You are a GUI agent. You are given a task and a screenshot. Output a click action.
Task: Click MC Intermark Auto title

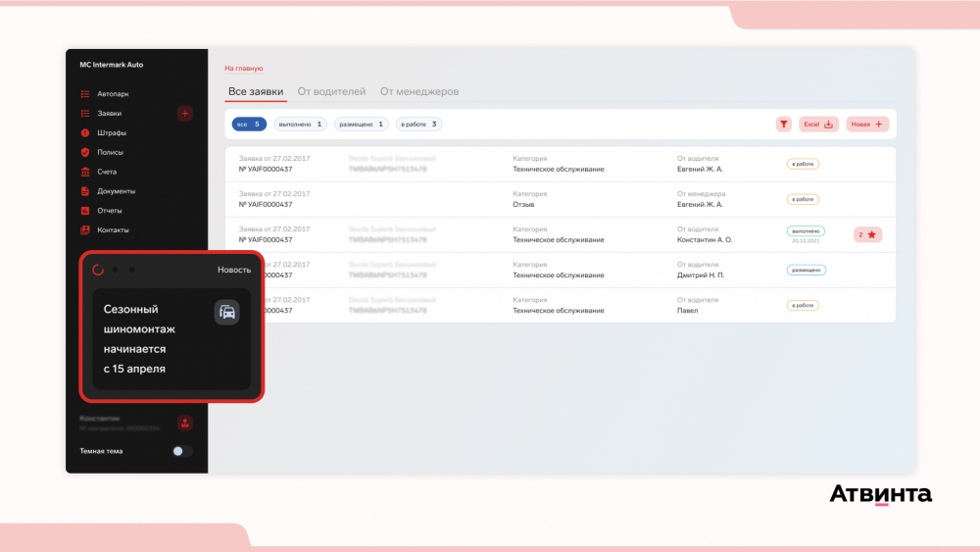coord(112,65)
